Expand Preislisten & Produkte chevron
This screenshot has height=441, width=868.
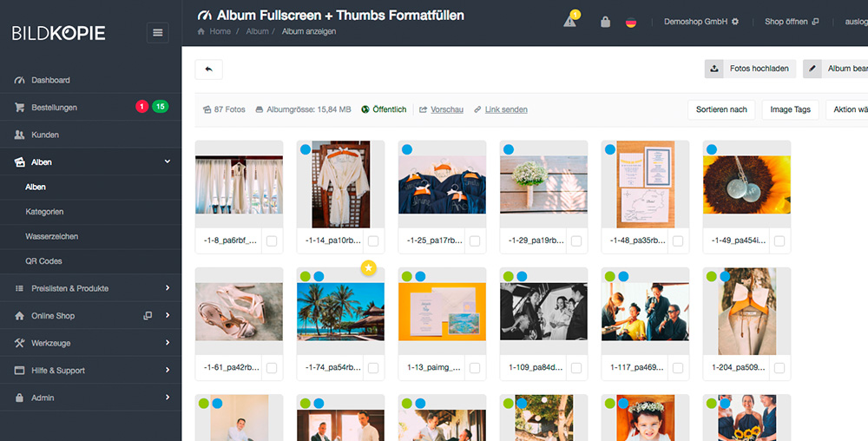168,287
